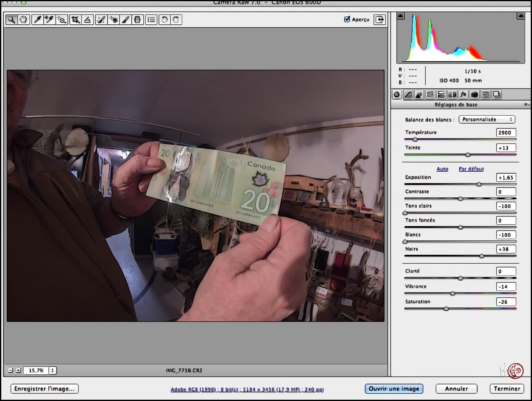Screen dimensions: 532x401
Task: Uncheck the Aperçu preview checkbox
Action: tap(347, 19)
